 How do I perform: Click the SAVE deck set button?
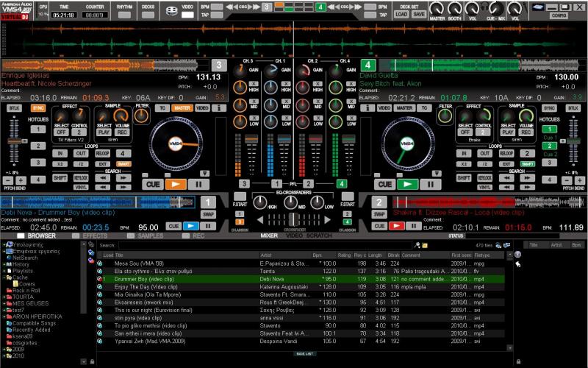(418, 14)
